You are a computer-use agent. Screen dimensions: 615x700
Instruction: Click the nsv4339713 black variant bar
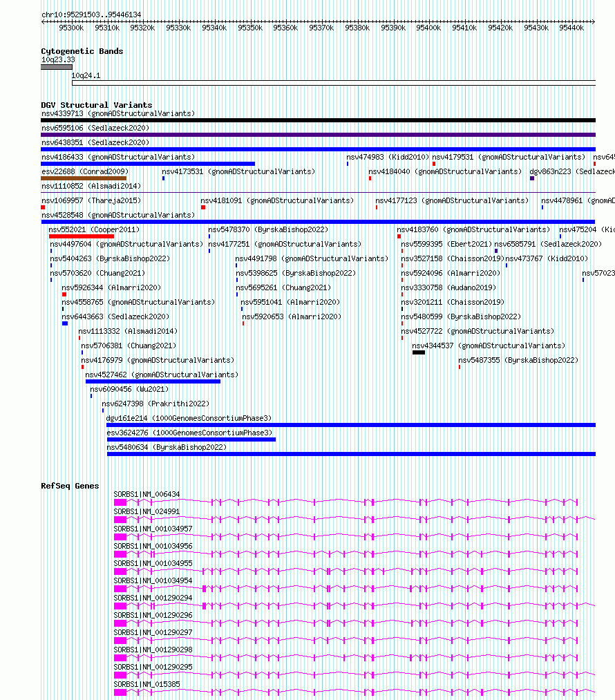(x=319, y=120)
